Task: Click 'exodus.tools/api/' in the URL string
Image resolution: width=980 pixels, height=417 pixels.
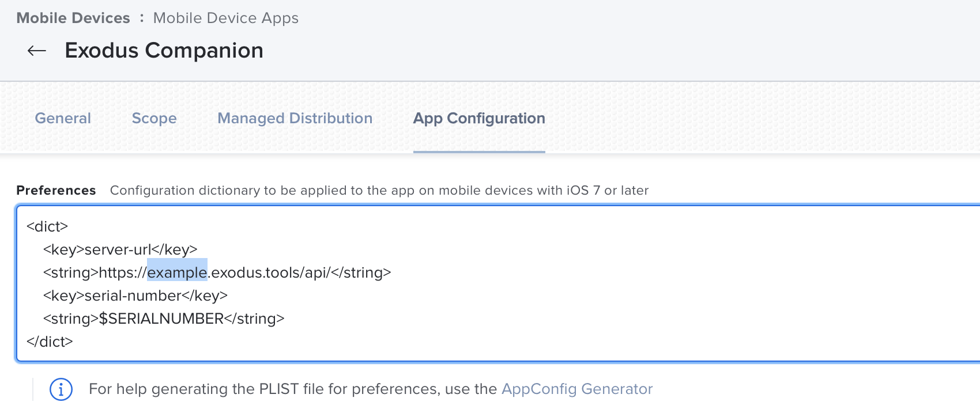Action: [271, 272]
